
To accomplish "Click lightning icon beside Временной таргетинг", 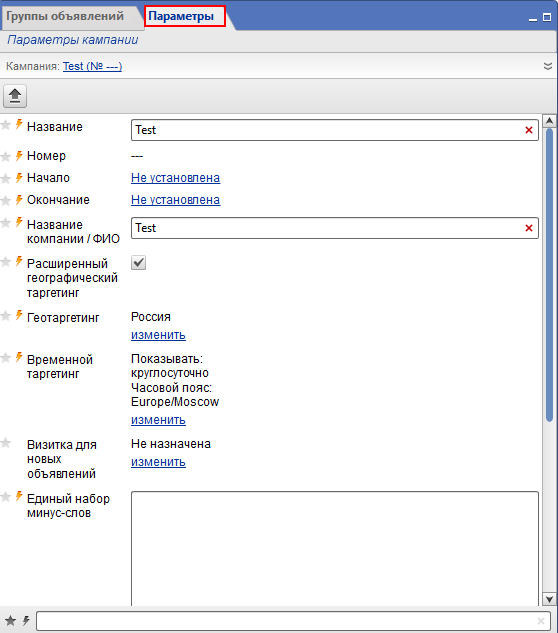I will (19, 357).
